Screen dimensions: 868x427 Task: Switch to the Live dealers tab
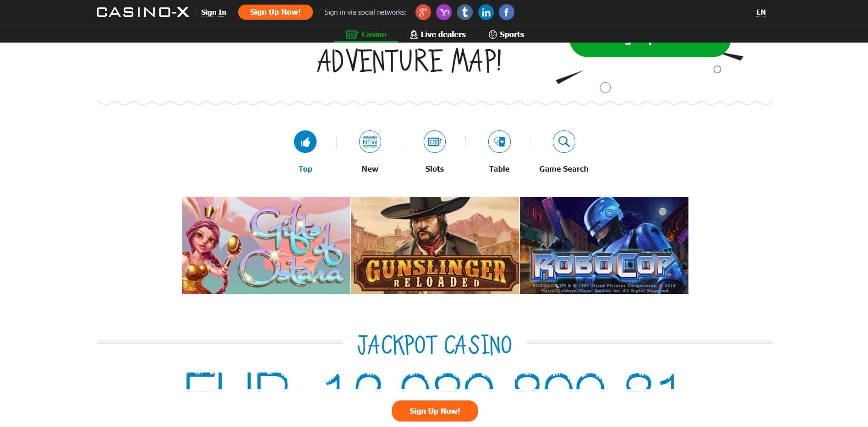pos(438,34)
